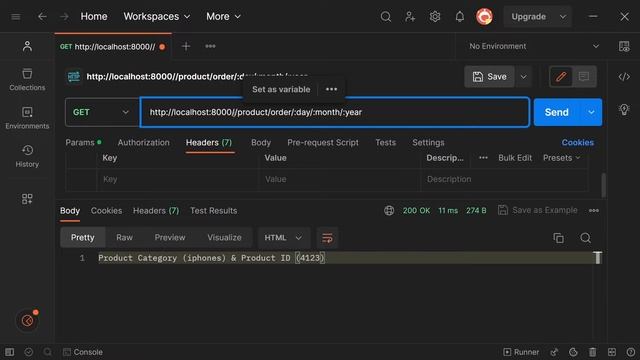Open the user avatar menu
640x360 pixels.
click(484, 17)
